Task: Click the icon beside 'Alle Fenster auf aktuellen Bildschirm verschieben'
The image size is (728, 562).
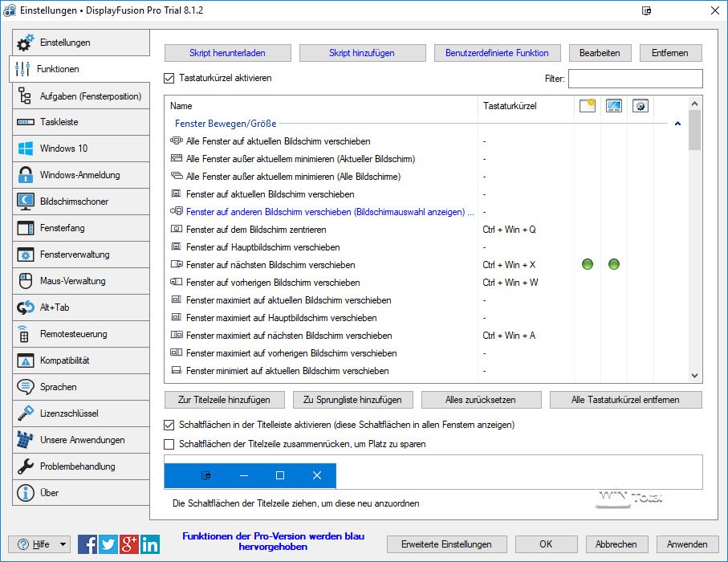Action: click(x=177, y=140)
